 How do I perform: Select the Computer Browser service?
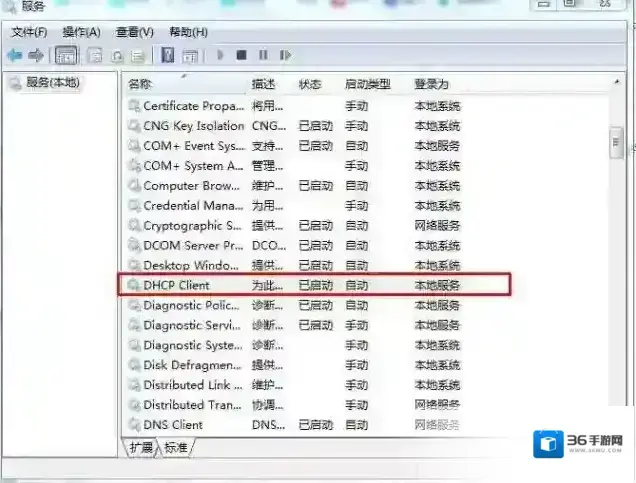click(294, 186)
